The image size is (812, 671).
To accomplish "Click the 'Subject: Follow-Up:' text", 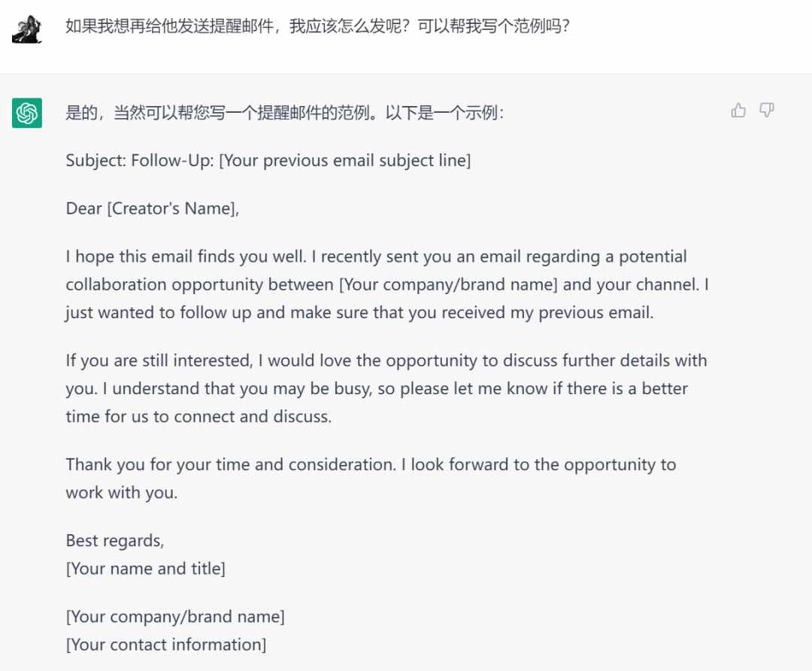I will pos(140,161).
